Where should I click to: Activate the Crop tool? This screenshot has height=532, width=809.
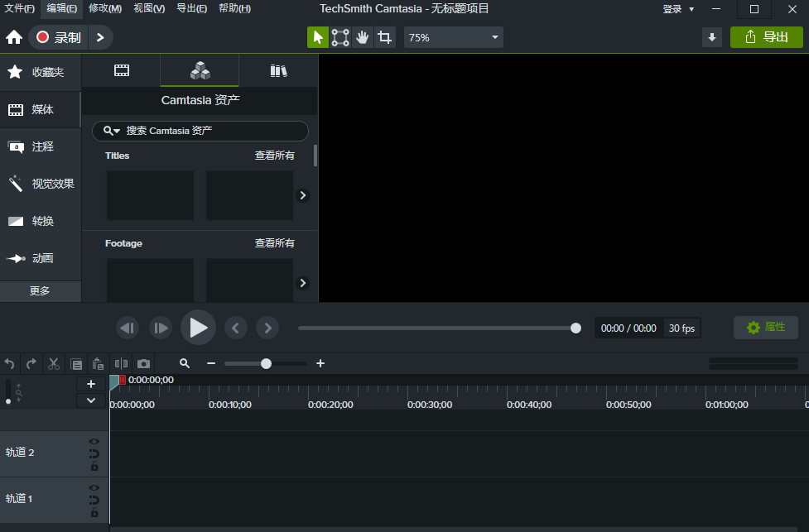(384, 37)
